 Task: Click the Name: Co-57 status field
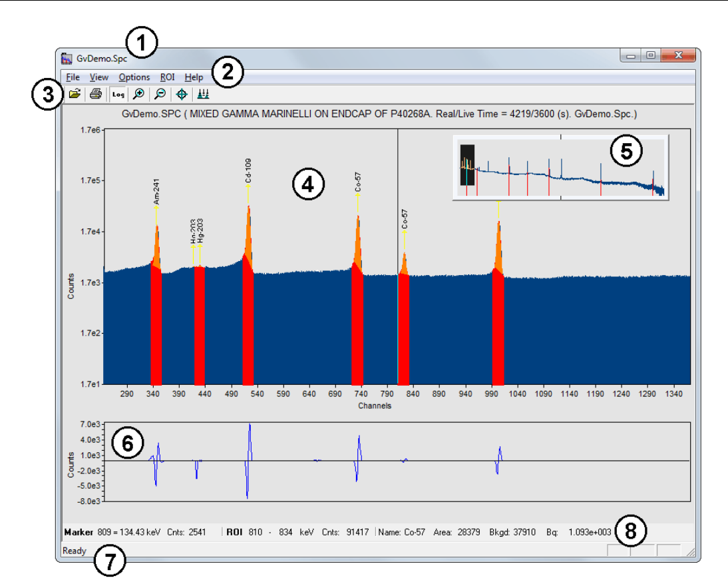(x=402, y=532)
